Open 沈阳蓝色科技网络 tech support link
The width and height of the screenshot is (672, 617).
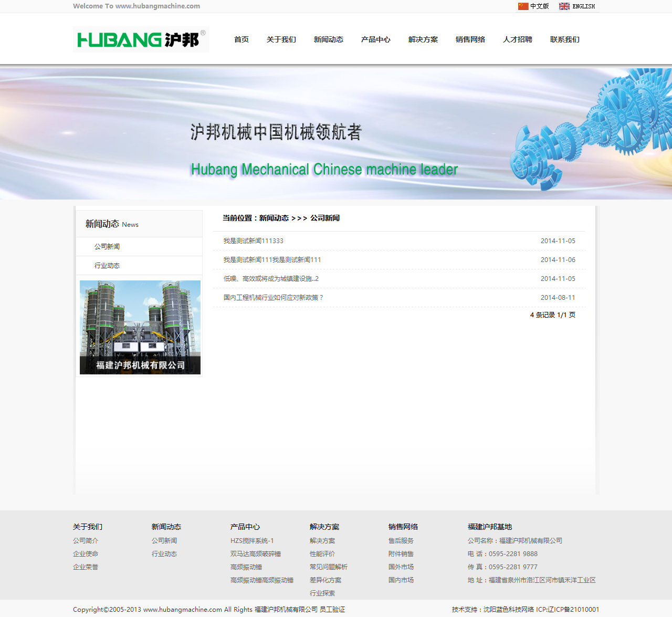(509, 610)
